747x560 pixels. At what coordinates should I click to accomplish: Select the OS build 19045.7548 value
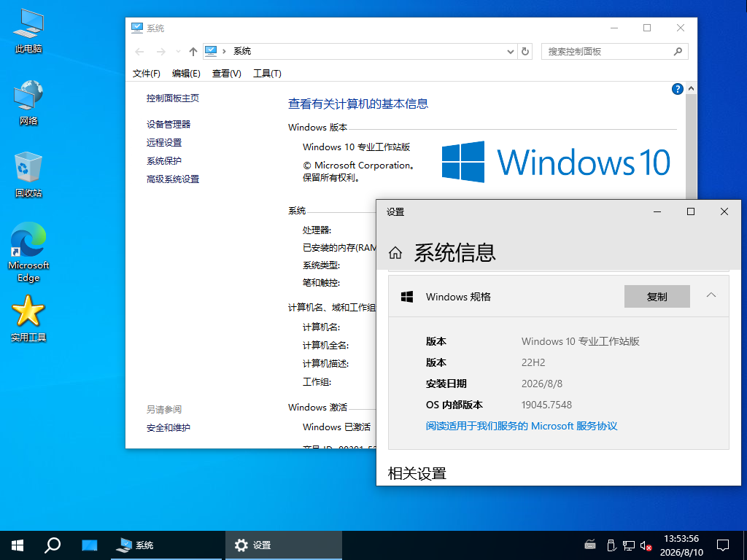(x=546, y=405)
